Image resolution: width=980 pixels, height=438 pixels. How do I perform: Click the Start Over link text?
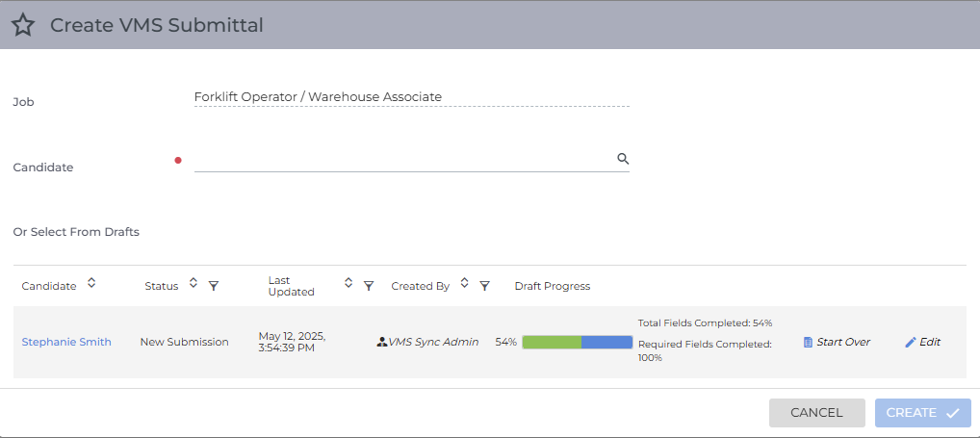tap(843, 342)
